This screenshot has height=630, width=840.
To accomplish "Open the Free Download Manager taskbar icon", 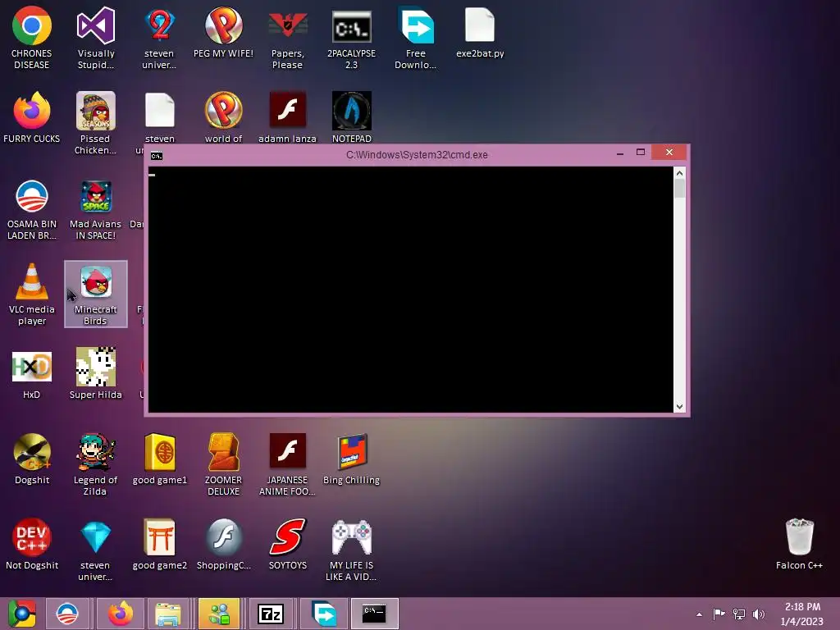I will (x=323, y=614).
